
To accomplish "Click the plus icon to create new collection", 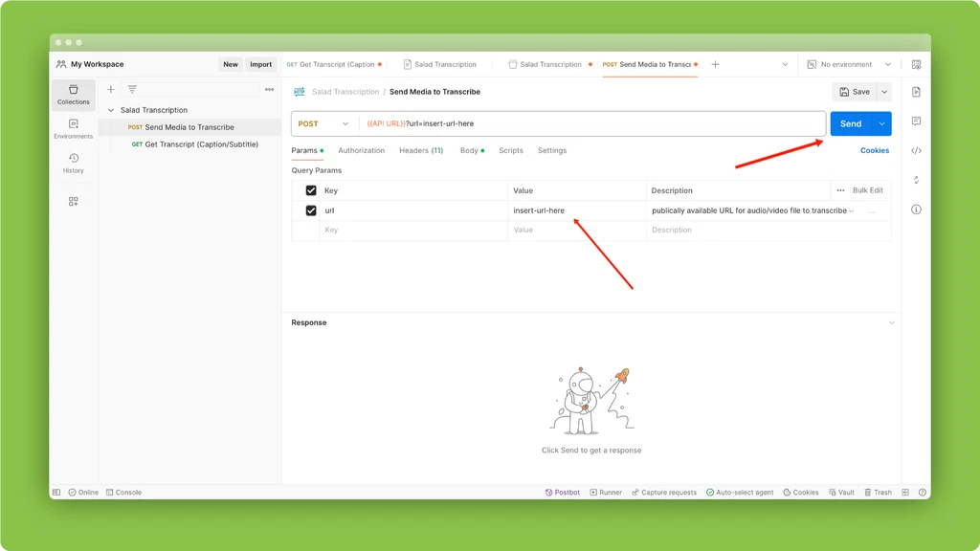I will tap(111, 89).
